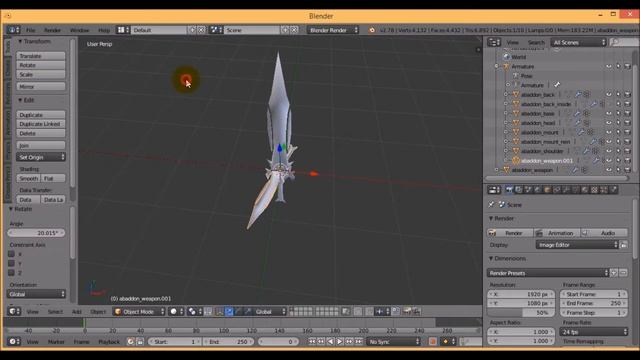The width and height of the screenshot is (640, 360).
Task: Click the translate manipulator arrow icon
Action: click(x=229, y=311)
